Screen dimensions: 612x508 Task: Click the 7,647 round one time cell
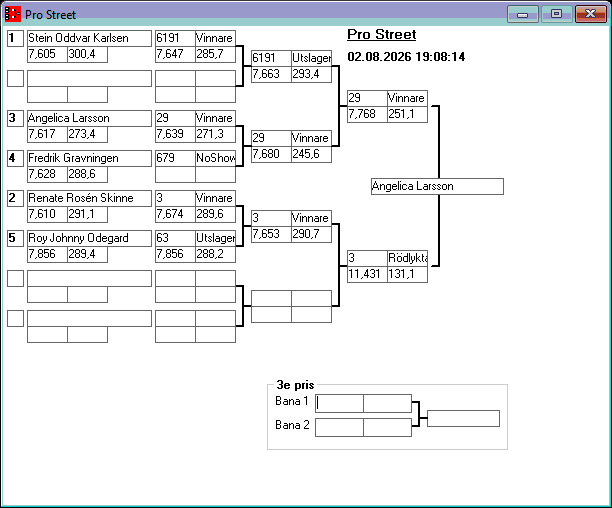(x=175, y=54)
